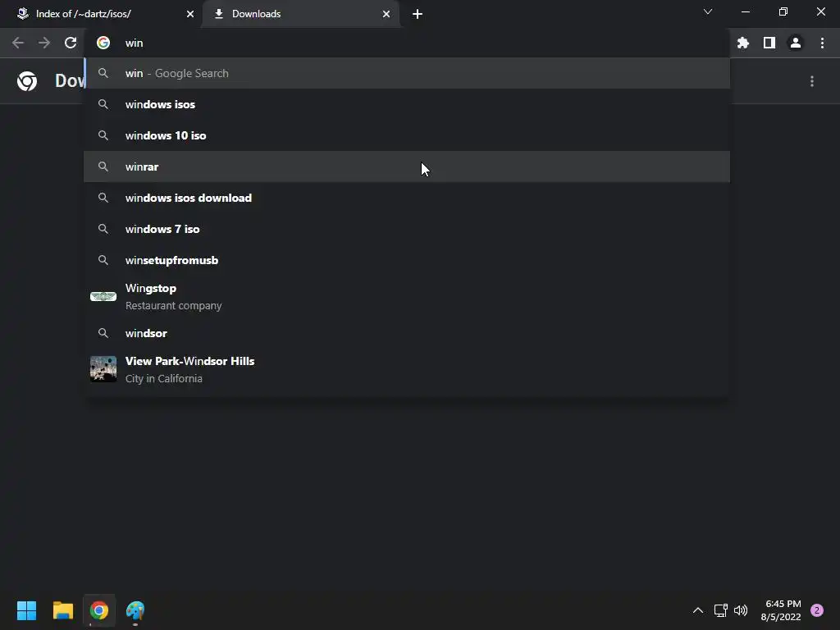Click the Google icon in the address bar

[103, 43]
